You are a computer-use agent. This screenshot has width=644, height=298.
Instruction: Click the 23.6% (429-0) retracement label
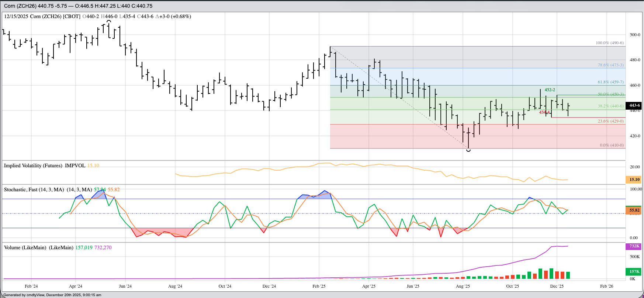(x=610, y=121)
